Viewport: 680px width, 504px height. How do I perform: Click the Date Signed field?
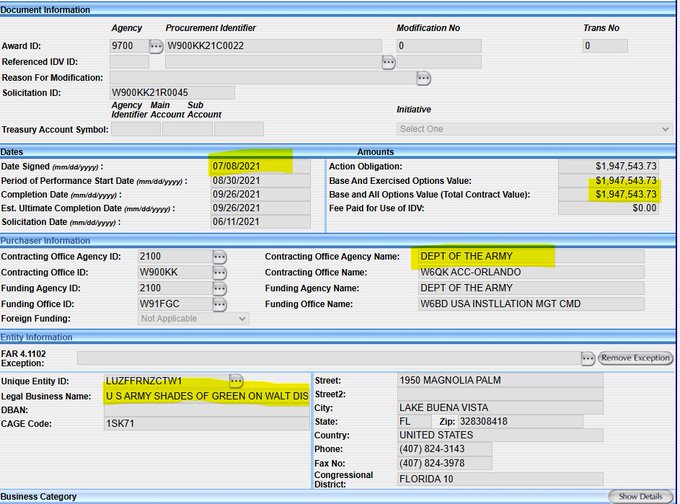pos(259,166)
